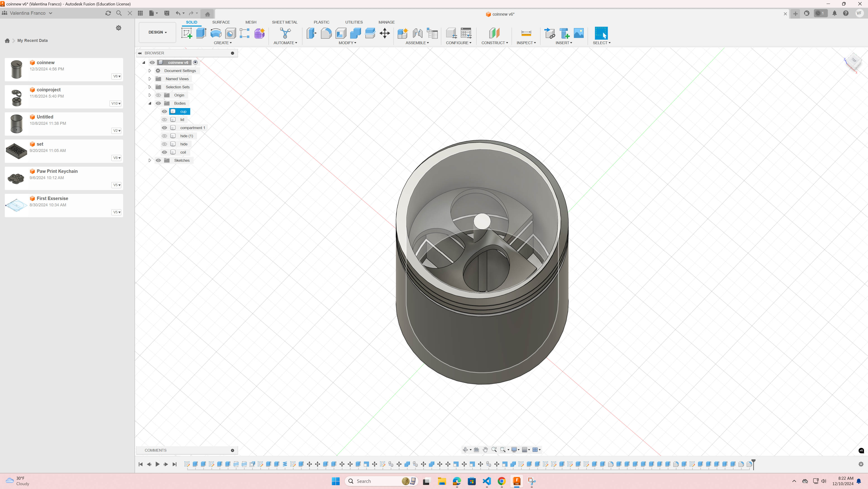Screen dimensions: 868x489
Task: Open the MODIFY menu label
Action: pyautogui.click(x=347, y=43)
